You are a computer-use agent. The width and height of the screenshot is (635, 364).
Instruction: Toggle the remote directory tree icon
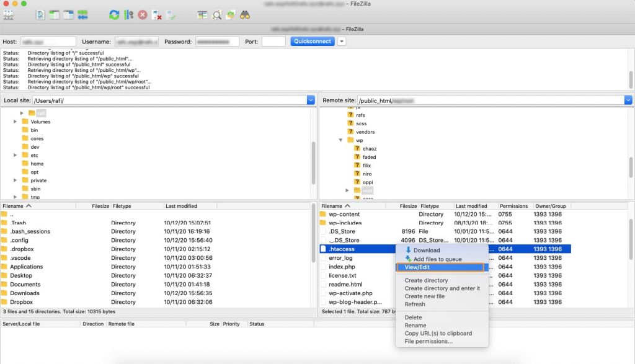coord(68,15)
